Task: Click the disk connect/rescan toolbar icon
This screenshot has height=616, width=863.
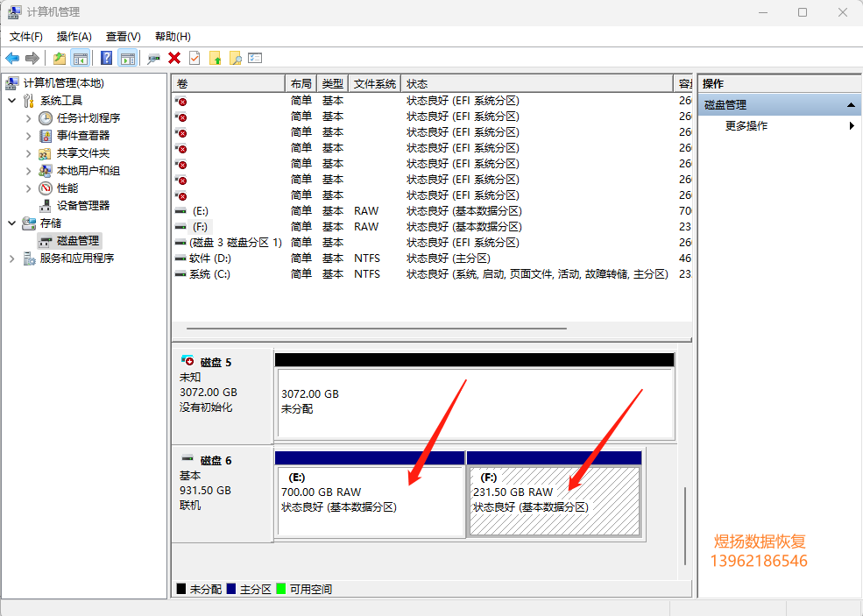Action: pos(153,58)
